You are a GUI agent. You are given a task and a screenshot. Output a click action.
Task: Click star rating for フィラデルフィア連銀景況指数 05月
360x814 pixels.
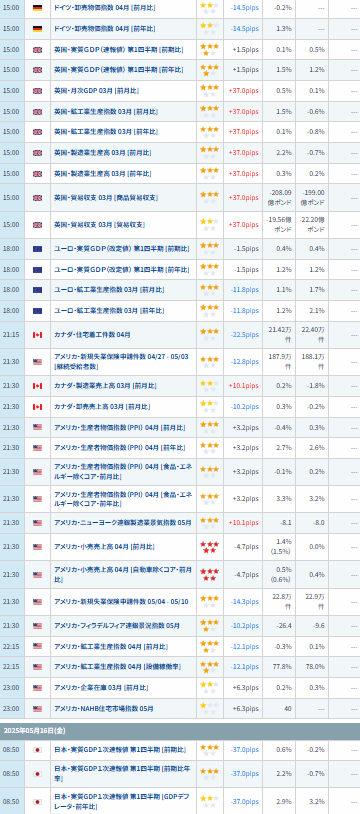(209, 626)
